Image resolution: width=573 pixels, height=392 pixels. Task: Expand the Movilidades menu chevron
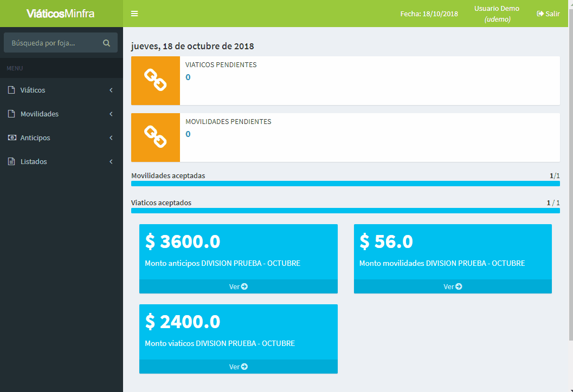111,114
